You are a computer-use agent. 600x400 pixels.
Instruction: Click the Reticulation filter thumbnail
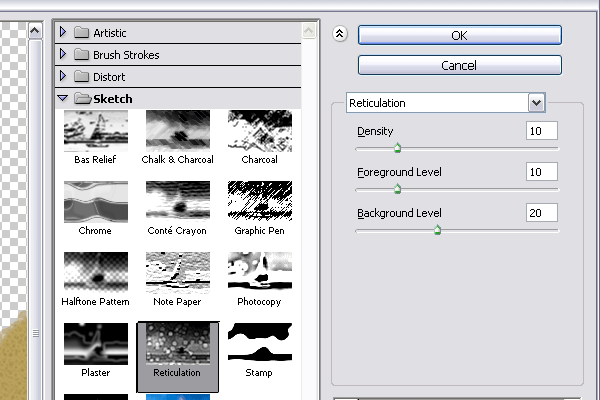(x=178, y=344)
